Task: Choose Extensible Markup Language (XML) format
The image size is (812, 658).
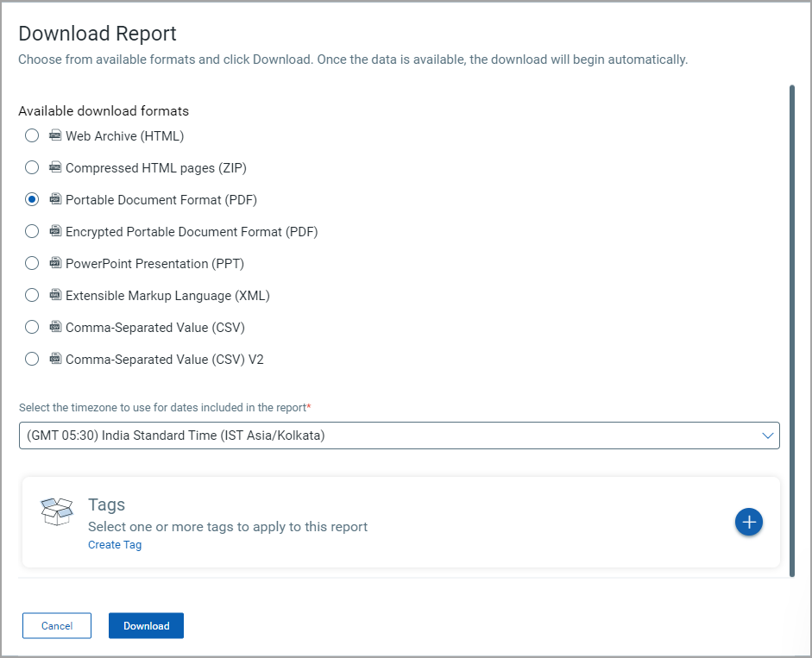Action: pos(32,295)
